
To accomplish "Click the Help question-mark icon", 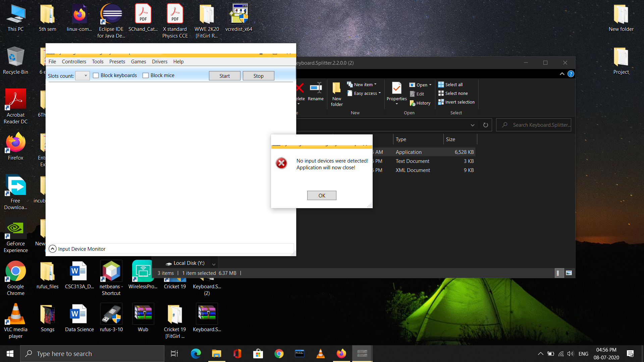I will coord(571,74).
